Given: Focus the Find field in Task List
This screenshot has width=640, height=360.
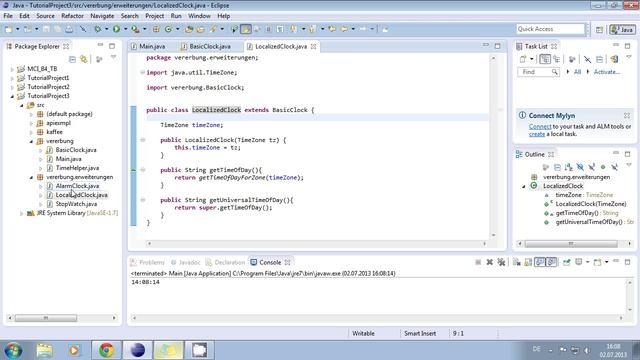Looking at the screenshot, I should (x=538, y=72).
